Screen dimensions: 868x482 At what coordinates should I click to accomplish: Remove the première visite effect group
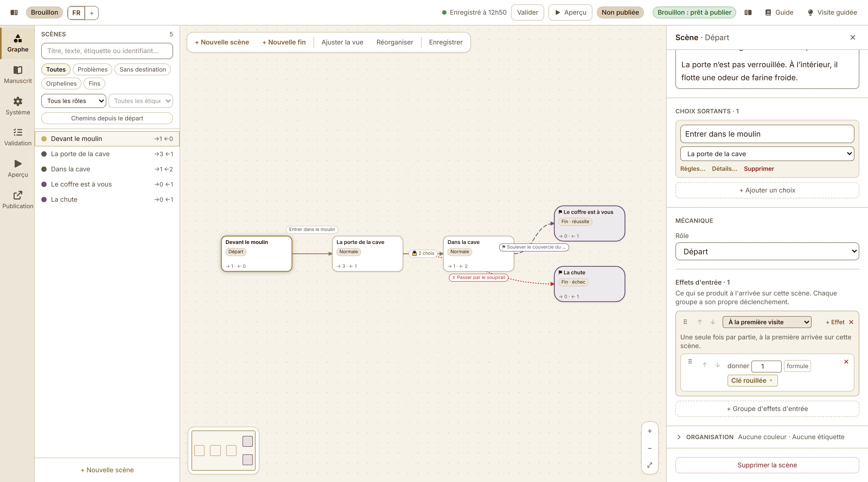tap(851, 322)
